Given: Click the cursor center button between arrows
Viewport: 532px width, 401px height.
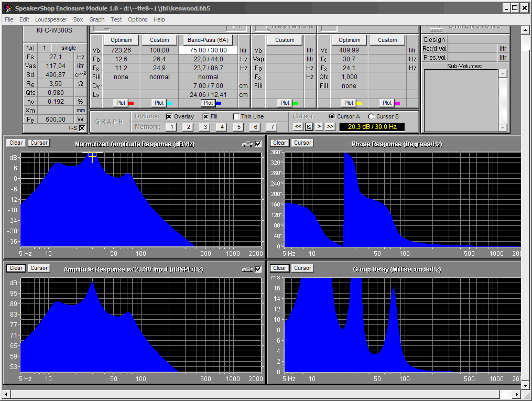Looking at the screenshot, I should click(309, 127).
